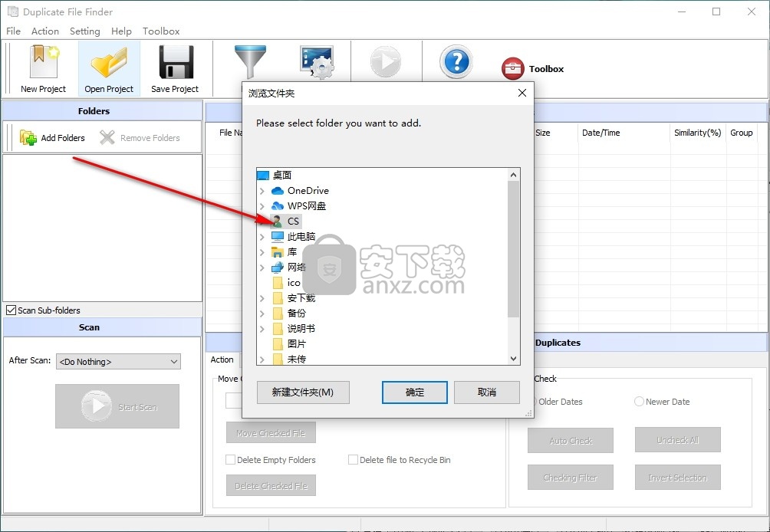Click the Start Scan play icon
This screenshot has width=770, height=532.
(x=97, y=406)
